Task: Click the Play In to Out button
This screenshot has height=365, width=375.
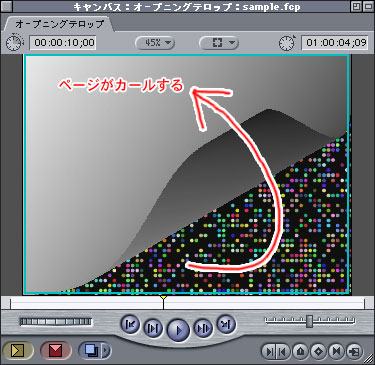Action: click(153, 328)
